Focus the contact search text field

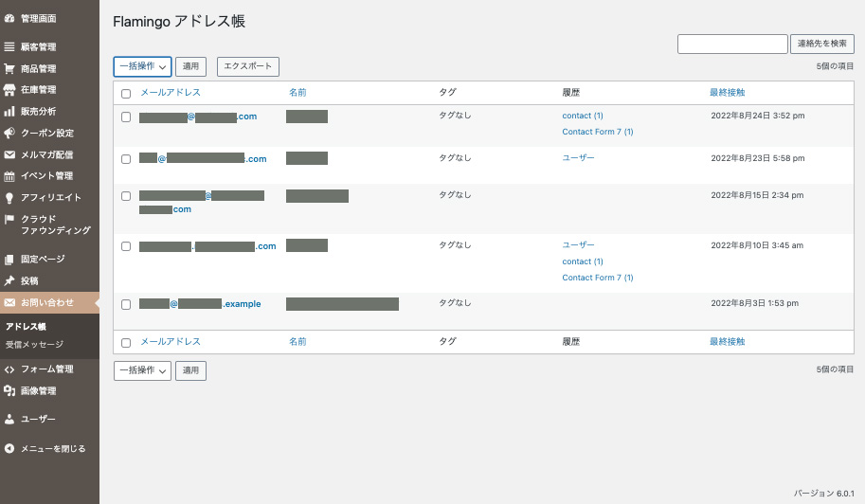point(732,44)
